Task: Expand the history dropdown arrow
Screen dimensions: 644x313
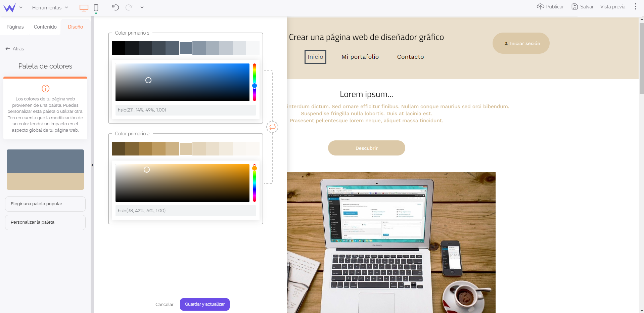Action: [142, 7]
